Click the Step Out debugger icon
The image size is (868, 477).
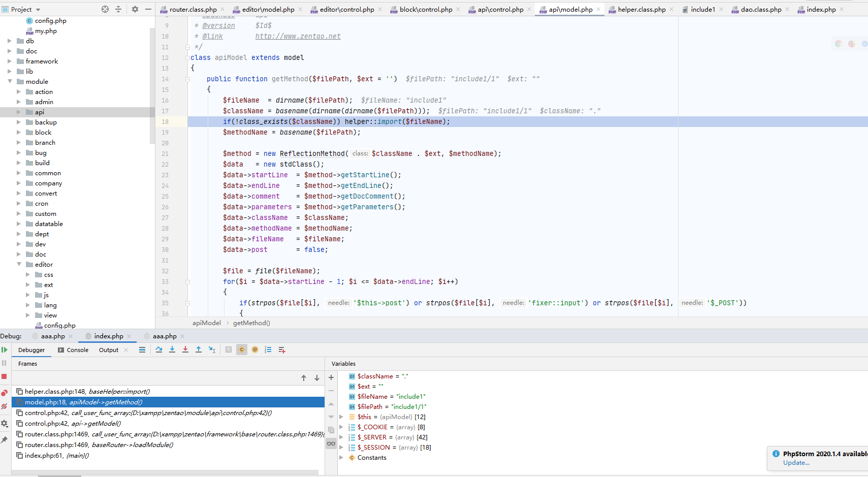tap(199, 349)
